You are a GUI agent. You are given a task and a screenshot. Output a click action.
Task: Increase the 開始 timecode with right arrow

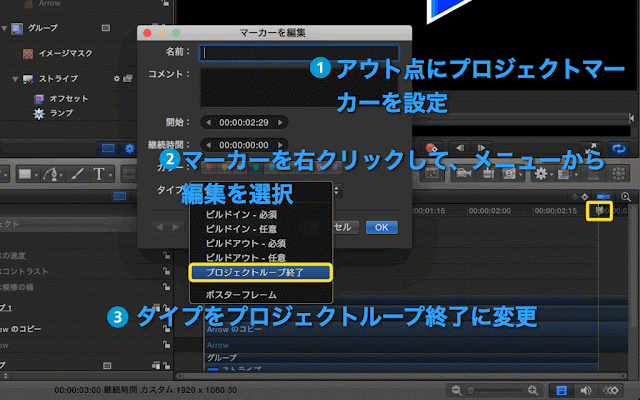[280, 122]
